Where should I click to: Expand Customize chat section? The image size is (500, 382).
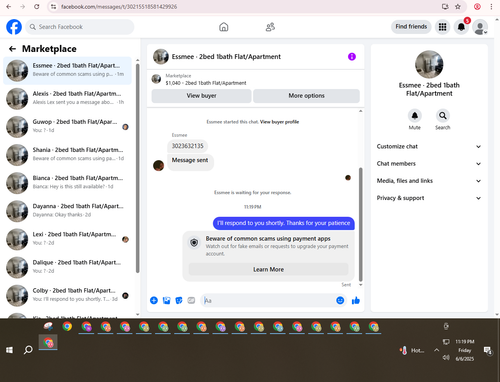[429, 146]
